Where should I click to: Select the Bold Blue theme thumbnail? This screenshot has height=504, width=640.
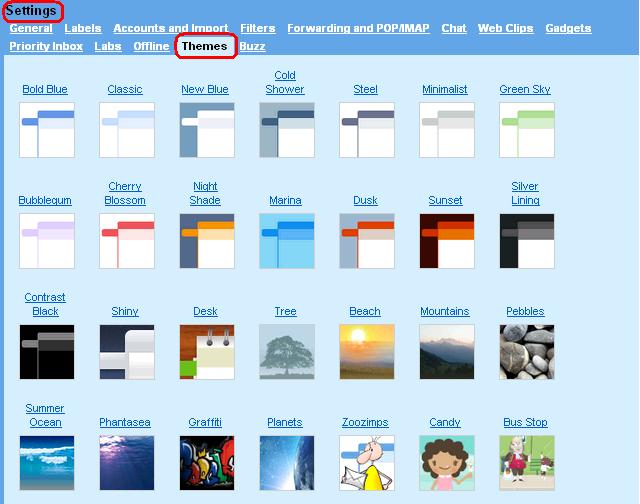tap(47, 130)
